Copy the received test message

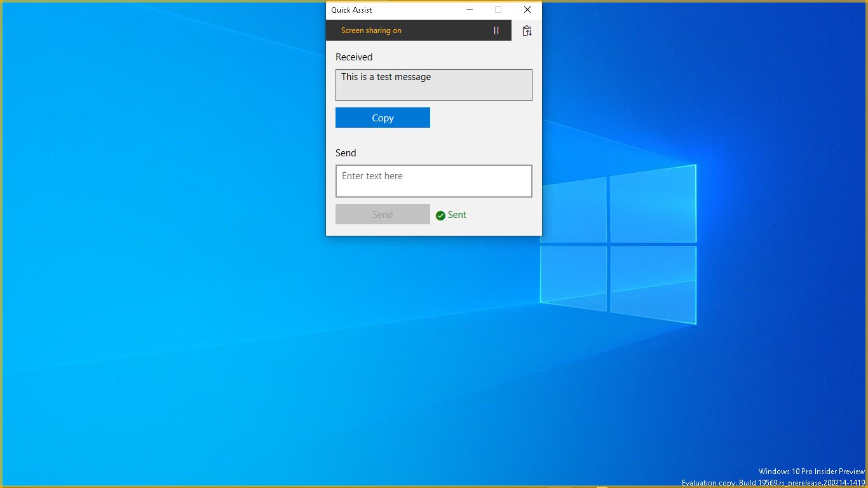tap(383, 118)
